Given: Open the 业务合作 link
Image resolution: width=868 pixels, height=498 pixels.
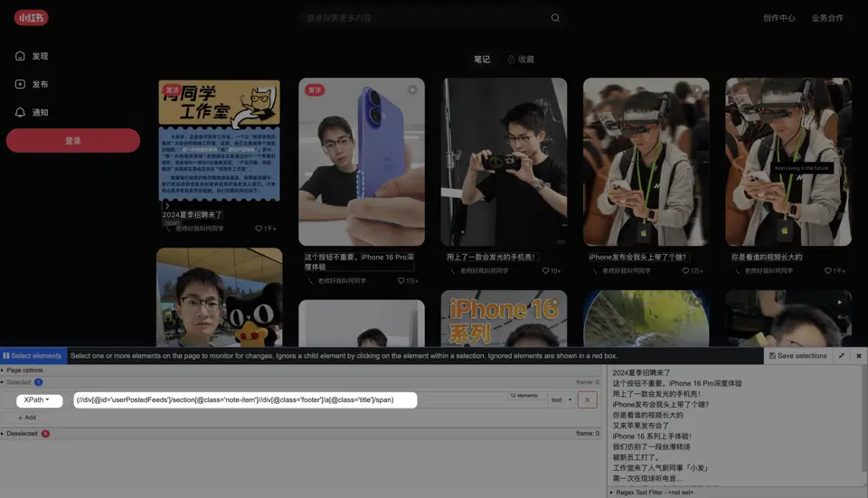Looking at the screenshot, I should point(827,18).
